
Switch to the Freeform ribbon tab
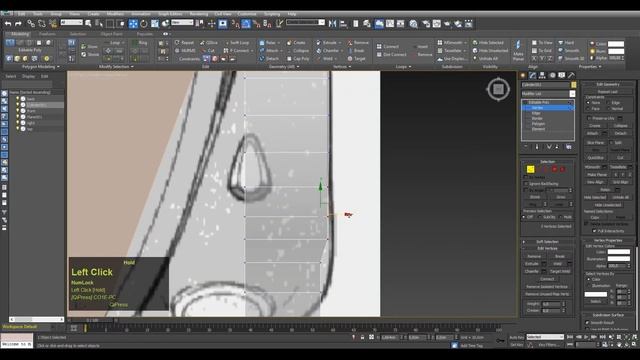click(47, 34)
